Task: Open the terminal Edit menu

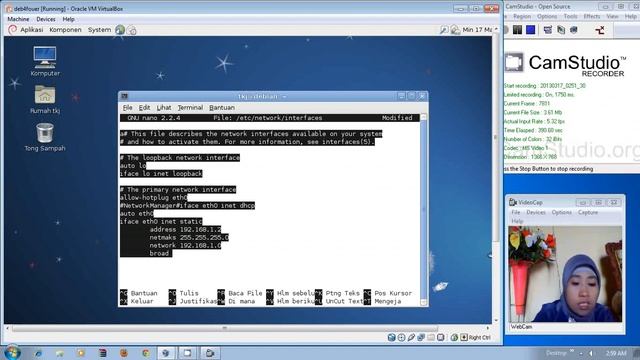Action: click(x=144, y=107)
